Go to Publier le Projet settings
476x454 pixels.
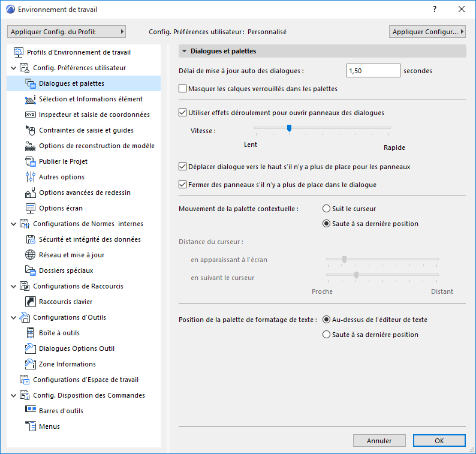[63, 161]
